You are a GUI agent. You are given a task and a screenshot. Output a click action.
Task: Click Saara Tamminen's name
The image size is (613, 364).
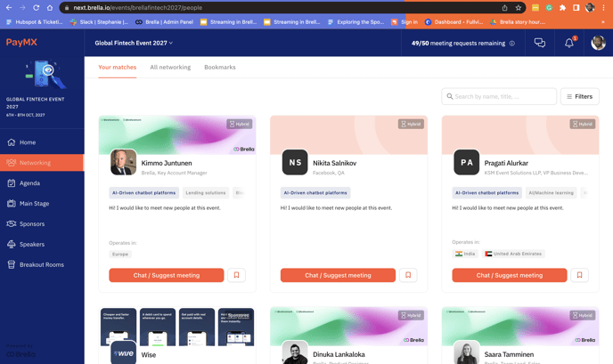(509, 354)
